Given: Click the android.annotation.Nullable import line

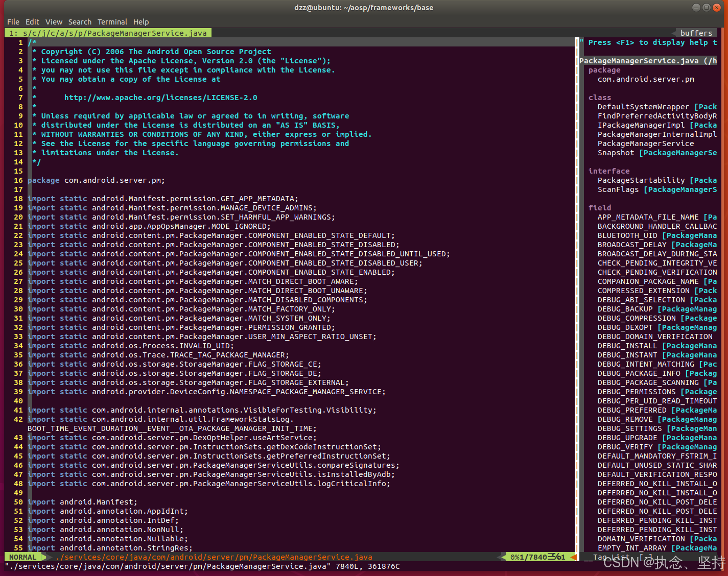Looking at the screenshot, I should click(108, 539).
